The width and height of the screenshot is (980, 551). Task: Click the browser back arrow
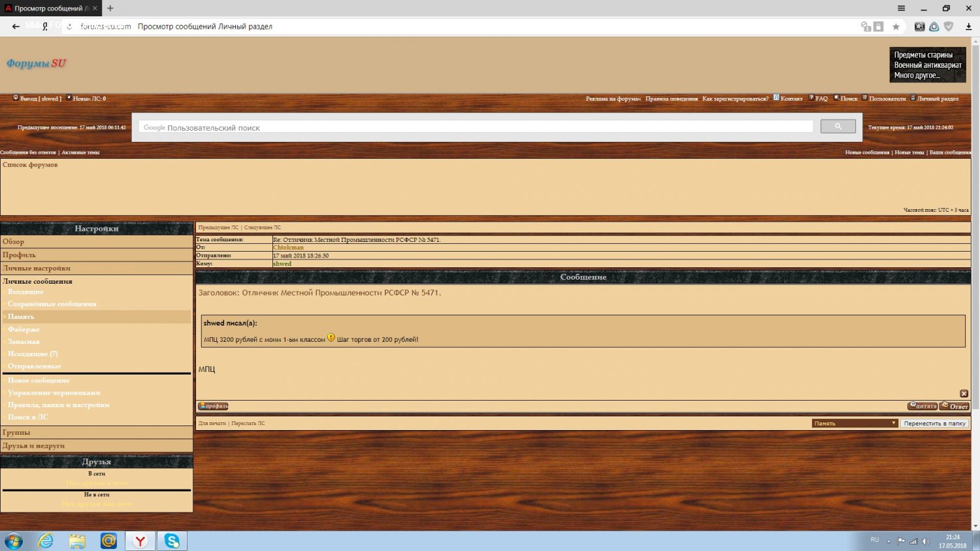click(16, 27)
